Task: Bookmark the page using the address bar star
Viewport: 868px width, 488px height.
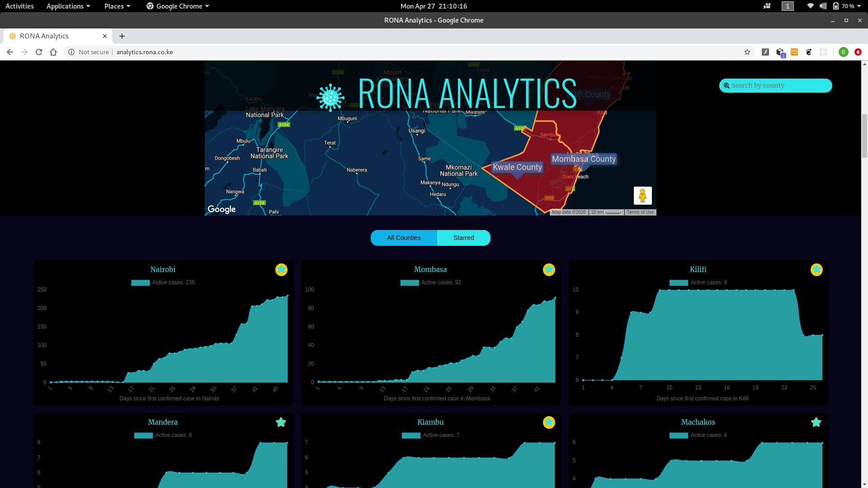Action: (x=747, y=52)
